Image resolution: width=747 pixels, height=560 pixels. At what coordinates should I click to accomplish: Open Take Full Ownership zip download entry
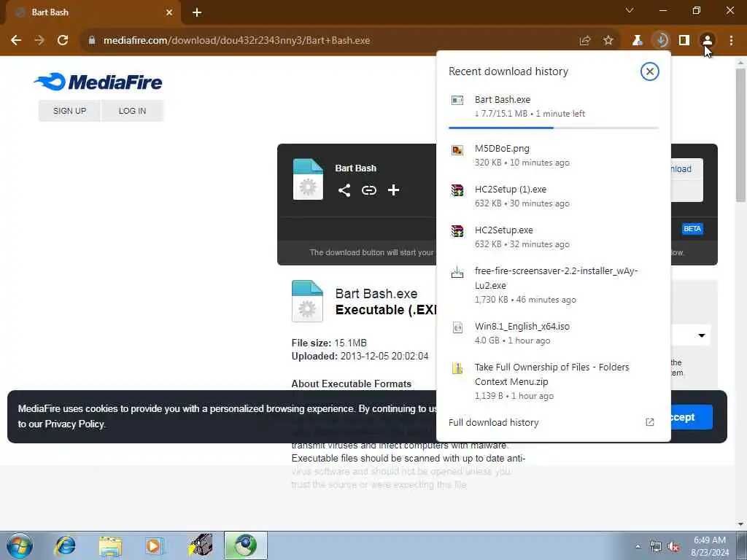pyautogui.click(x=554, y=381)
